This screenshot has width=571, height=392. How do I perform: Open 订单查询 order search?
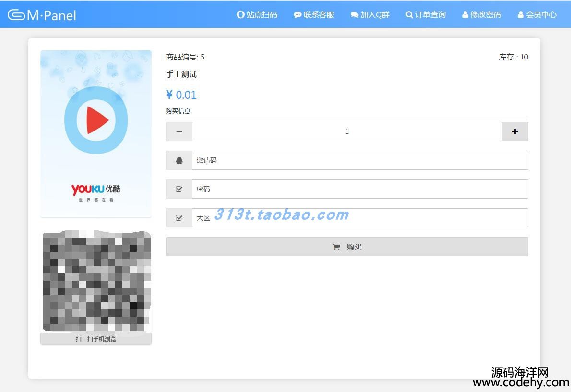(x=426, y=15)
